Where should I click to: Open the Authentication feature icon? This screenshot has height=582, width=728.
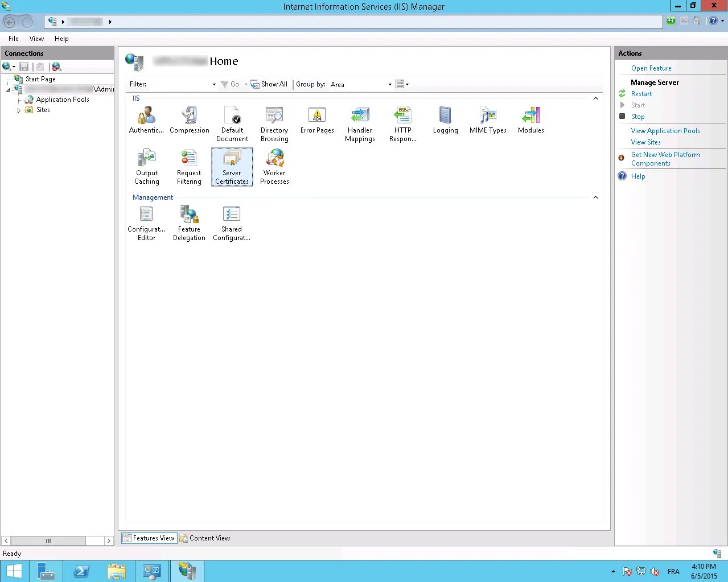146,120
